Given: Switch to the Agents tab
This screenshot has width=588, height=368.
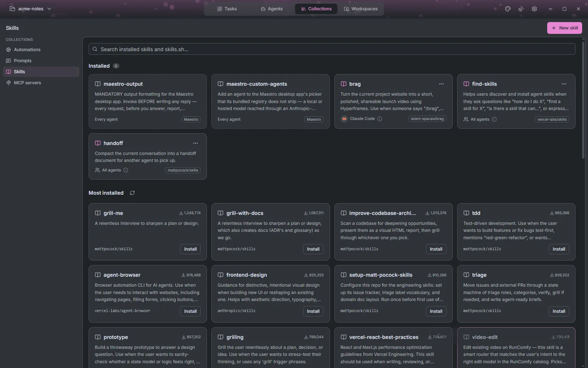Looking at the screenshot, I should (x=272, y=9).
